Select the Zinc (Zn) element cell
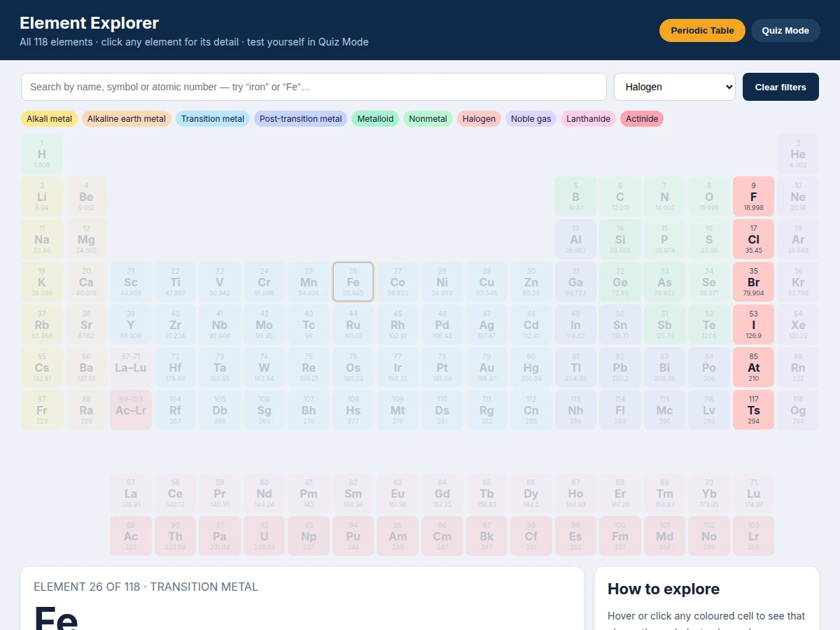Viewport: 840px width, 630px height. (531, 282)
